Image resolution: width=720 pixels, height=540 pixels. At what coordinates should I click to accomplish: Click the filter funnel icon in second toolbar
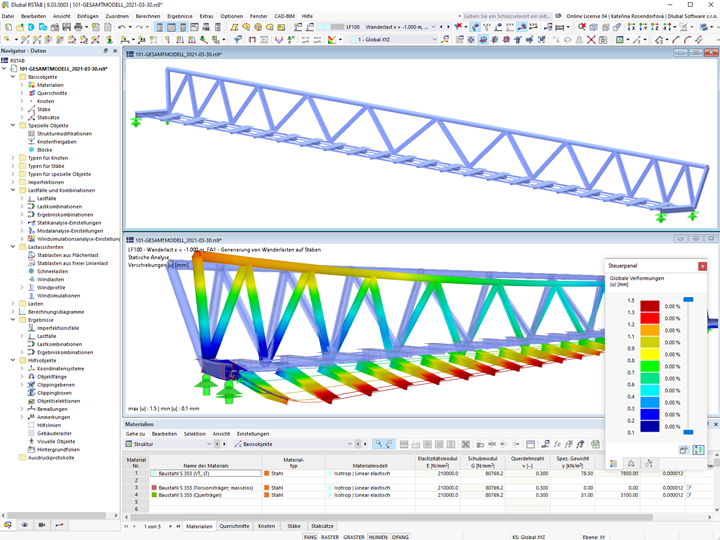point(237,40)
